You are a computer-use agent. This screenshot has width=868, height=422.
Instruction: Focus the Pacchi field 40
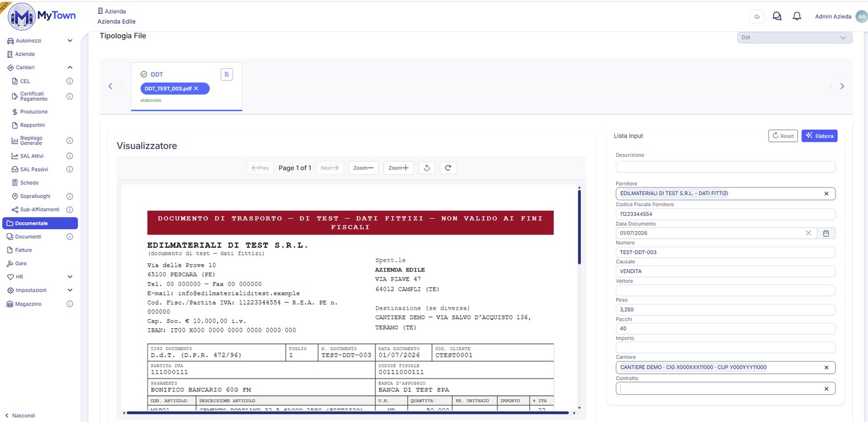click(726, 328)
